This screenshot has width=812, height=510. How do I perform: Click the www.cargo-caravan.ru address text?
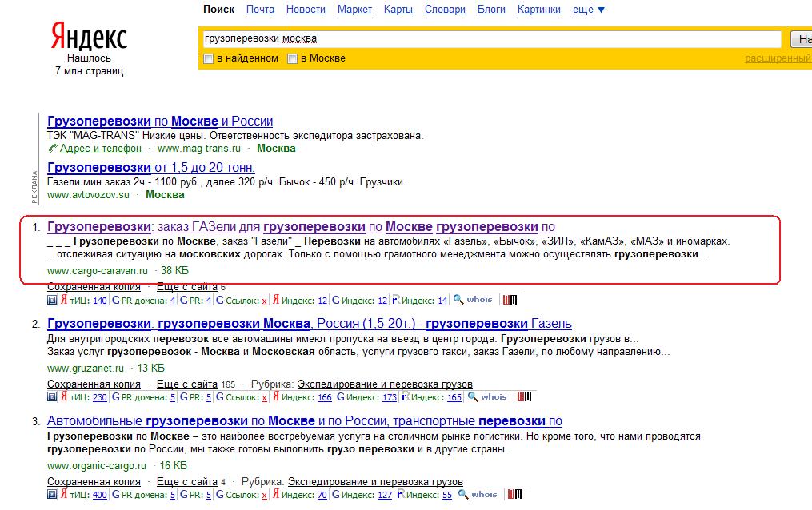[x=98, y=270]
